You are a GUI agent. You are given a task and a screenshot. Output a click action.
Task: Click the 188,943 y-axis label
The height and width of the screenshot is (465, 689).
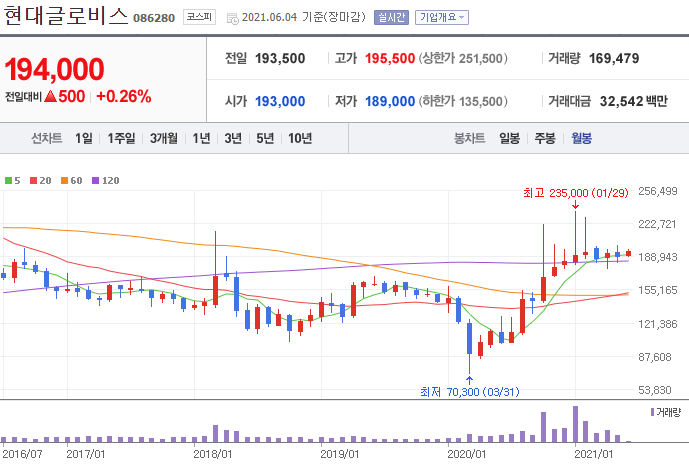658,257
